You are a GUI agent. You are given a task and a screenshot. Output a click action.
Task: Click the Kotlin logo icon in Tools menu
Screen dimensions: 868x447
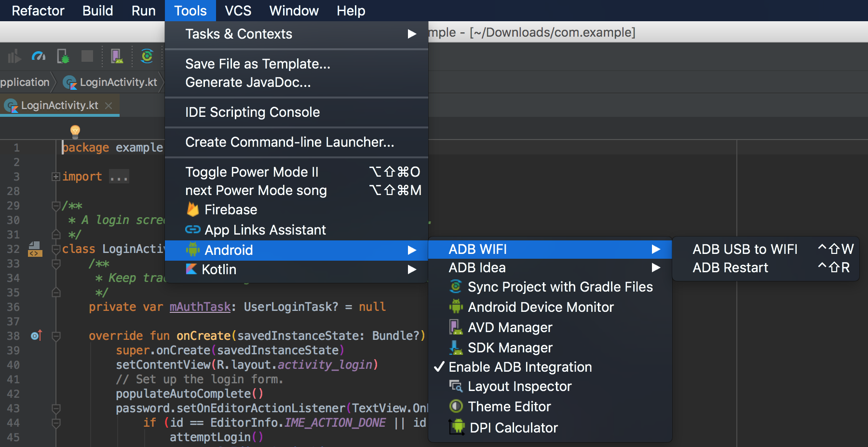point(191,269)
